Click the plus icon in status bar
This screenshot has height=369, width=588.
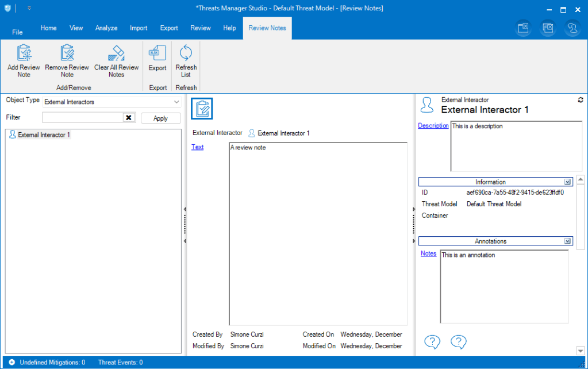point(11,363)
